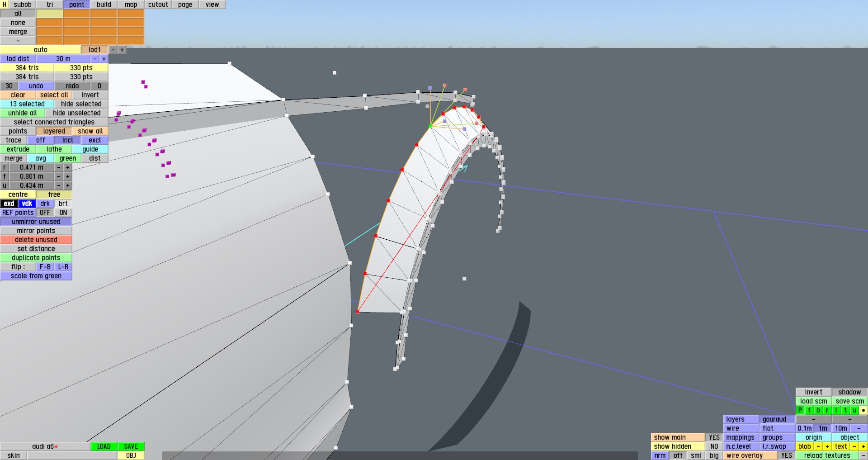Increase lod dist with plus
The image size is (868, 460).
[104, 59]
